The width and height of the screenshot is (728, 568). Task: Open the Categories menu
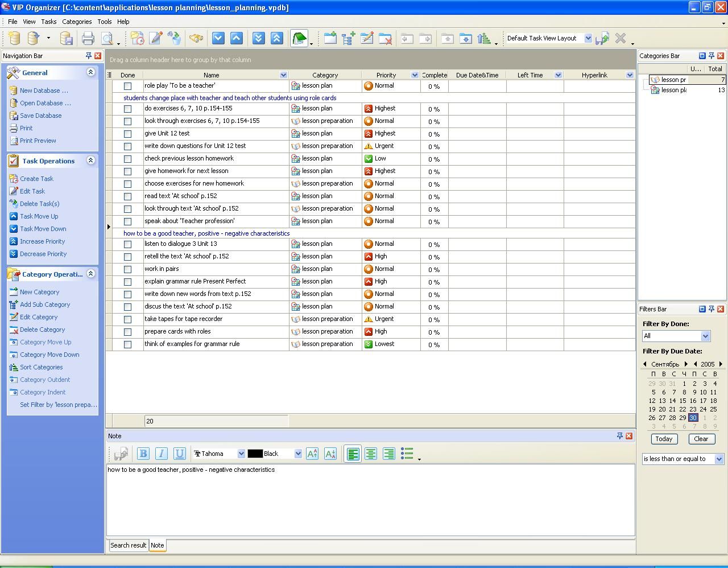tap(77, 22)
